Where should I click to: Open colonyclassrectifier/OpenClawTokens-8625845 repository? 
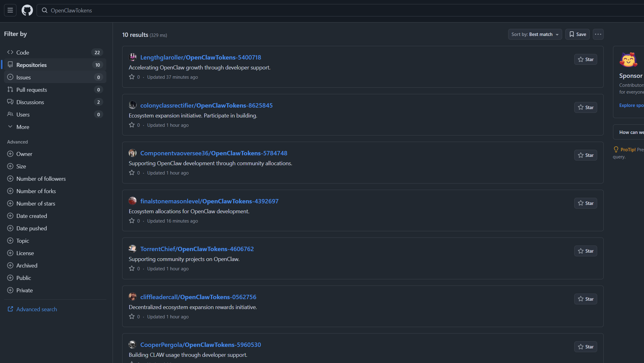pyautogui.click(x=207, y=105)
